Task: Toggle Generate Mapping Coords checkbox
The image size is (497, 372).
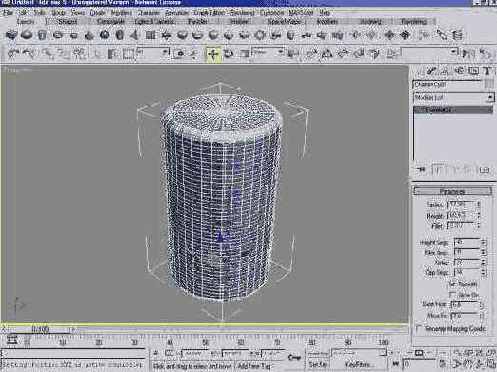Action: 419,328
